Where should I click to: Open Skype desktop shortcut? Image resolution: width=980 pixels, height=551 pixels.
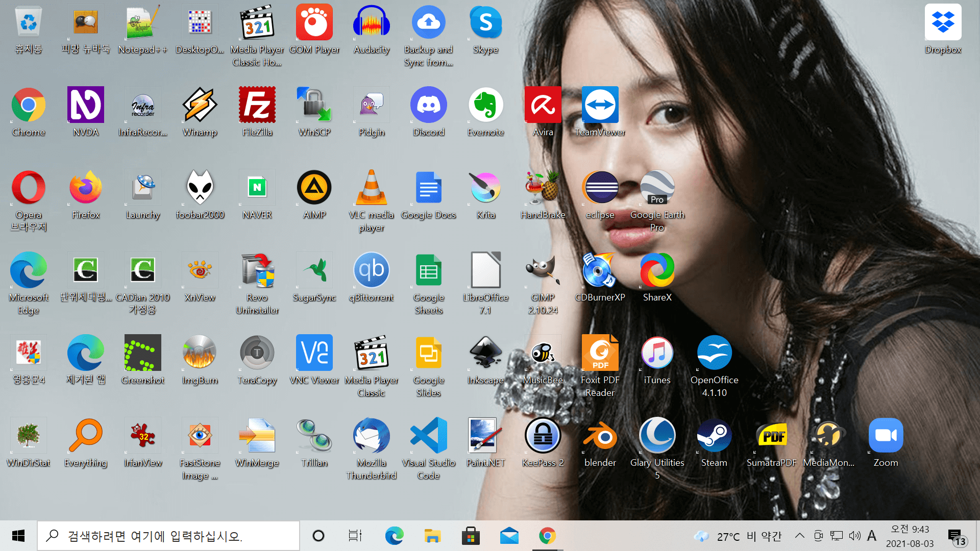pyautogui.click(x=485, y=30)
